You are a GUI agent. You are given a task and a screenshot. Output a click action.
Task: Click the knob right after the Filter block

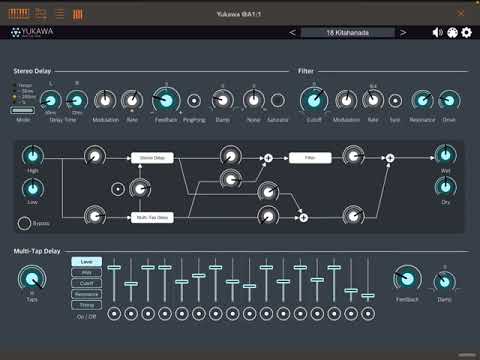pyautogui.click(x=354, y=156)
